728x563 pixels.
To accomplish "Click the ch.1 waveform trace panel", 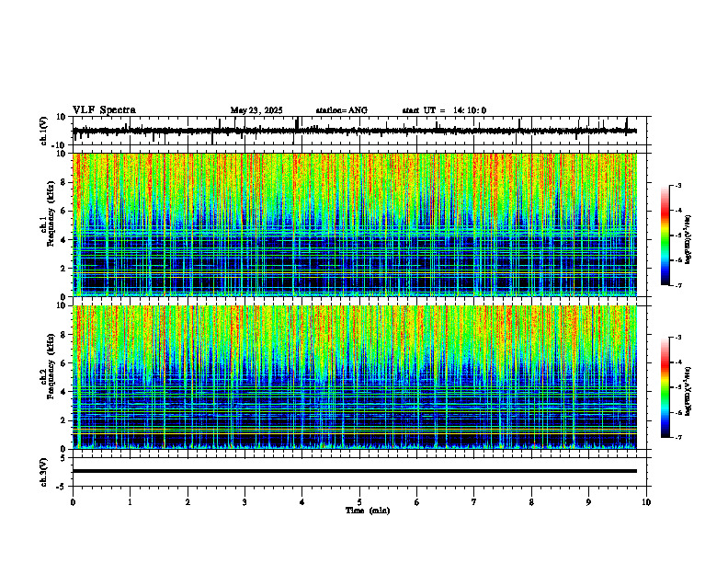I will point(361,131).
